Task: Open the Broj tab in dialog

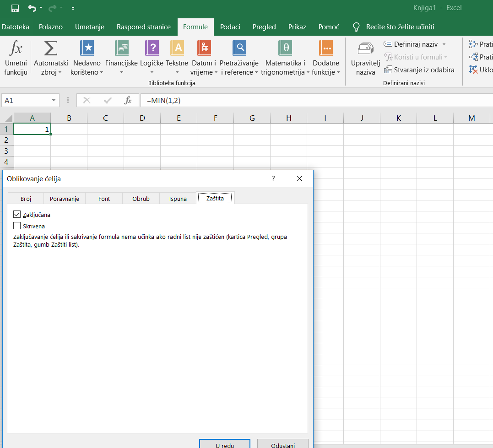Action: click(x=26, y=199)
